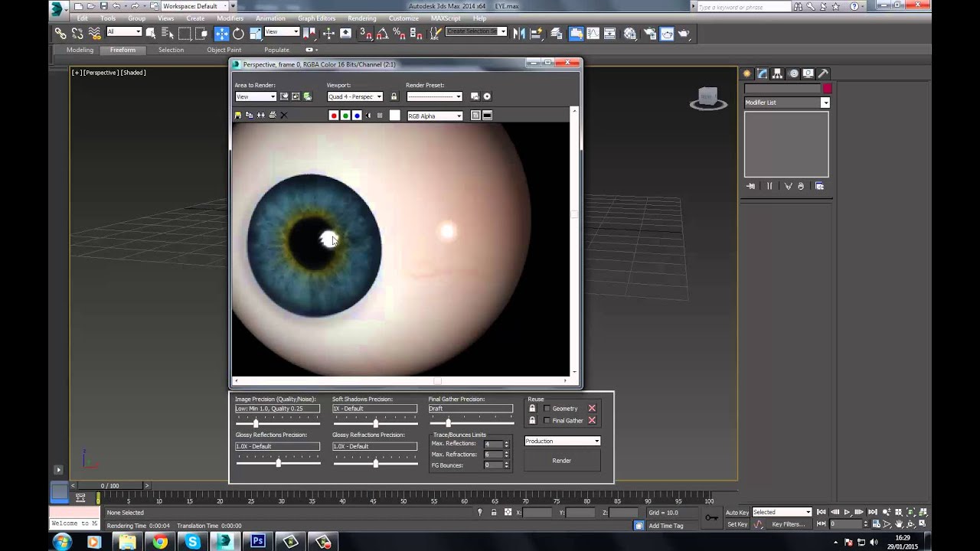This screenshot has height=551, width=980.
Task: Select the Select and Move tool
Action: pyautogui.click(x=221, y=33)
